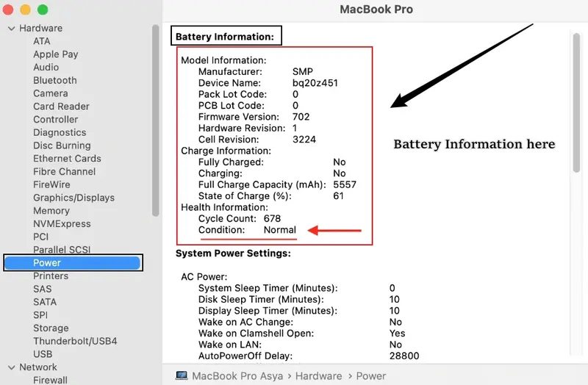
Task: Click State of Charge value 61
Action: tap(338, 196)
